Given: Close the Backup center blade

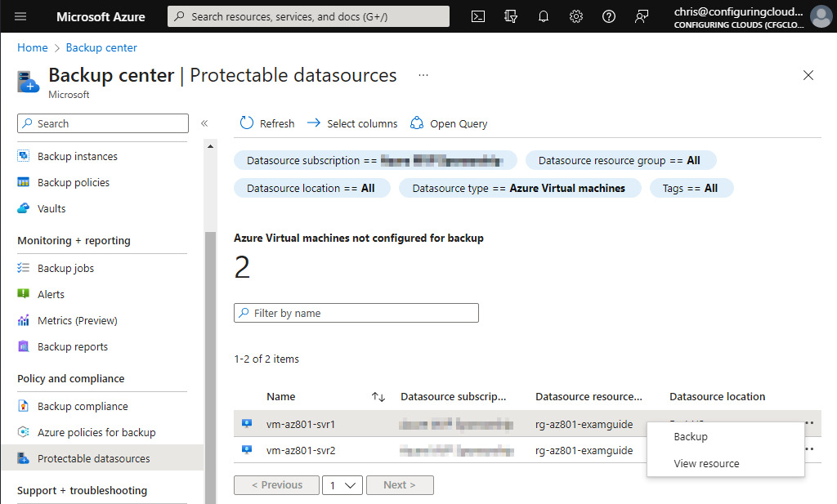Looking at the screenshot, I should coord(808,75).
